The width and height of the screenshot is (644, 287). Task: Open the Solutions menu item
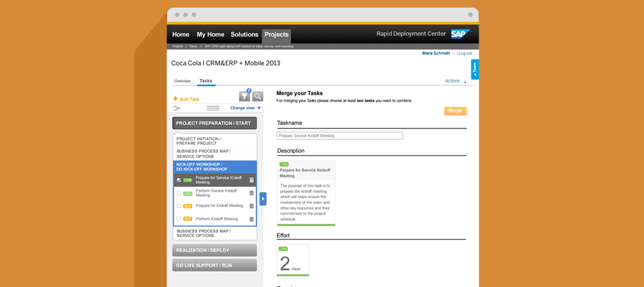click(x=244, y=34)
